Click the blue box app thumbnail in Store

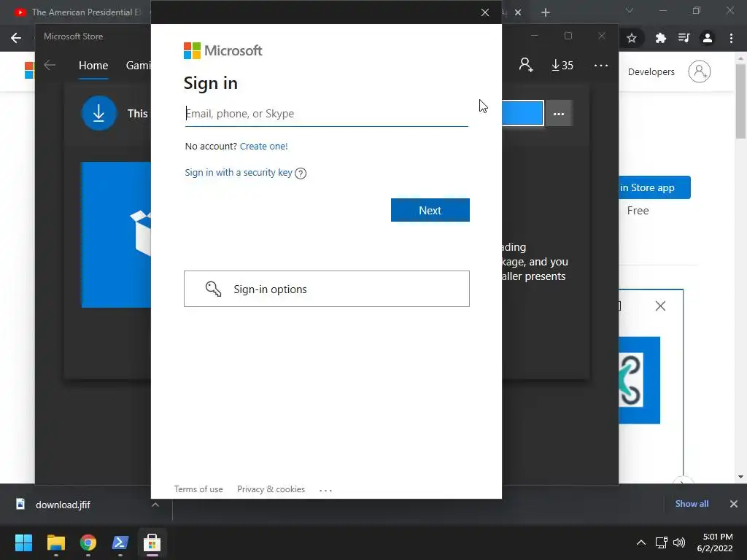click(116, 235)
